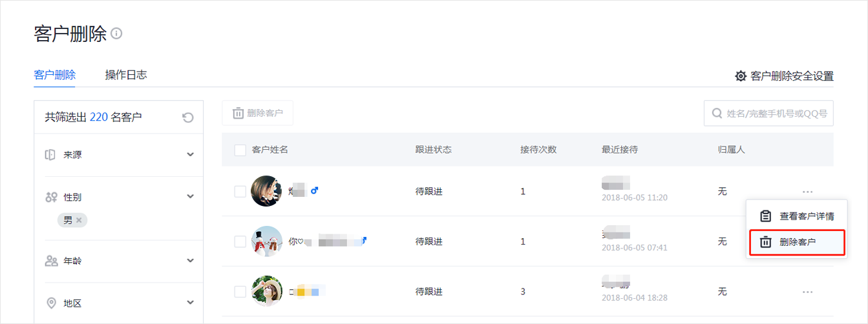Toggle the select-all checkbox beside 客户姓名

tap(240, 150)
